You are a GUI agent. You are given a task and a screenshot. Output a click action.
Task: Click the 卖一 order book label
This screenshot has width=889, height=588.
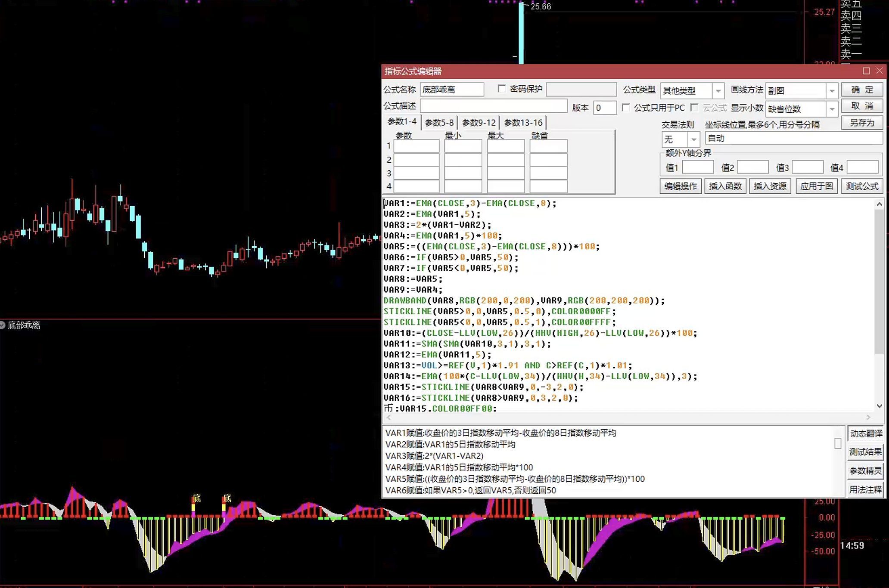coord(851,54)
